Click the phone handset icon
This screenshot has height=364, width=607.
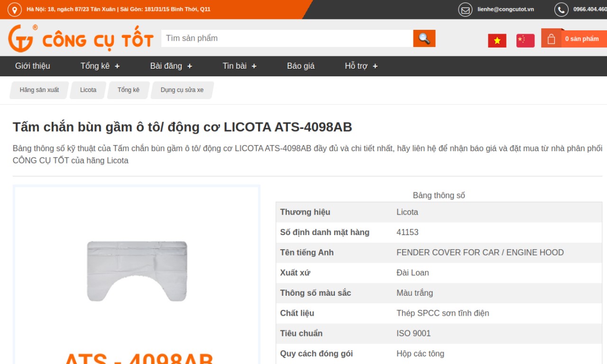561,9
